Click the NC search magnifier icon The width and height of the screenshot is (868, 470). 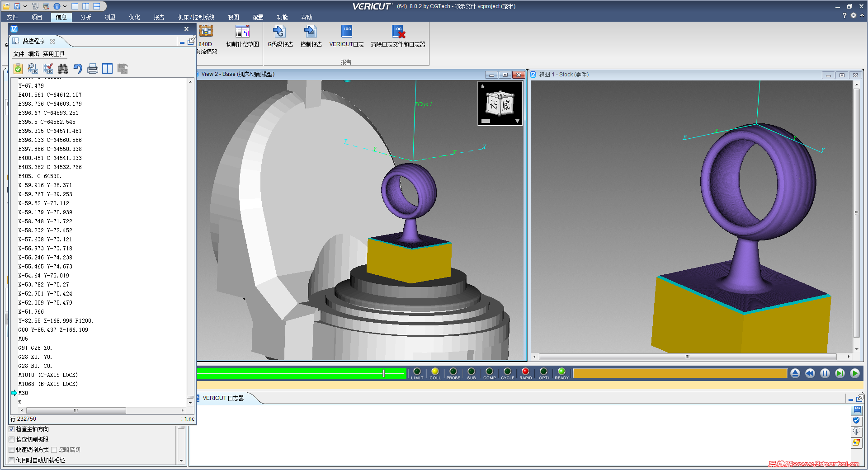pyautogui.click(x=33, y=69)
